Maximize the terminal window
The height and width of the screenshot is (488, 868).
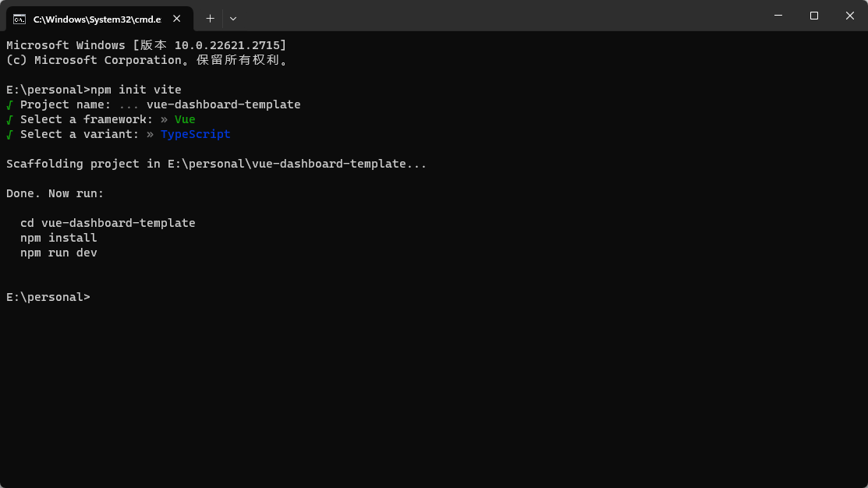pos(814,16)
